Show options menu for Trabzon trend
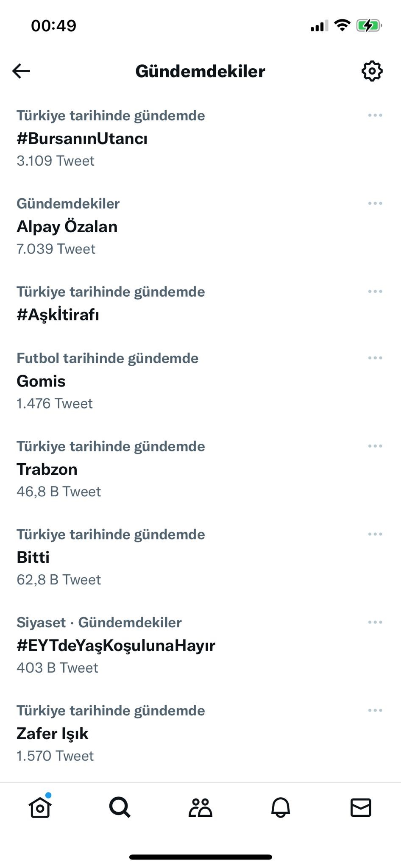The height and width of the screenshot is (868, 401). click(375, 446)
